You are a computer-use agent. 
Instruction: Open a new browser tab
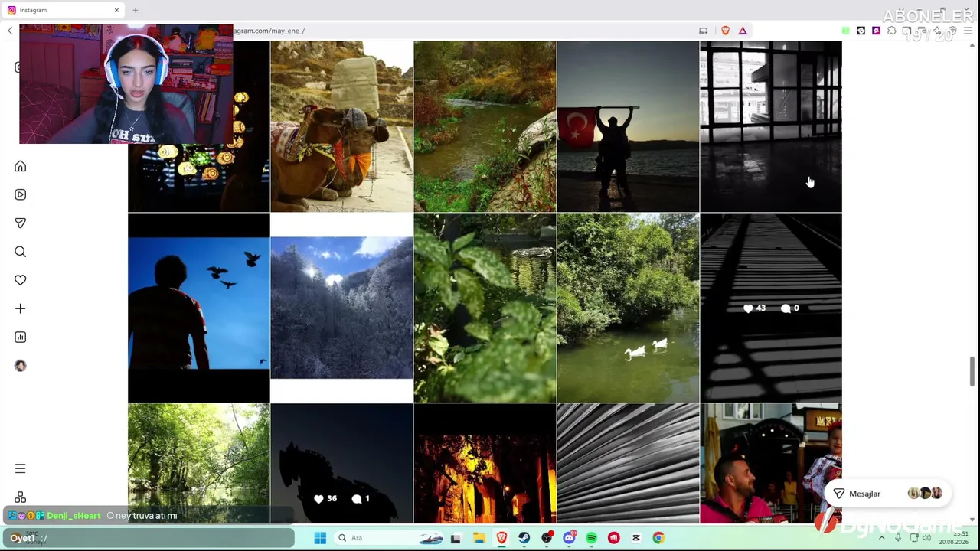(136, 10)
